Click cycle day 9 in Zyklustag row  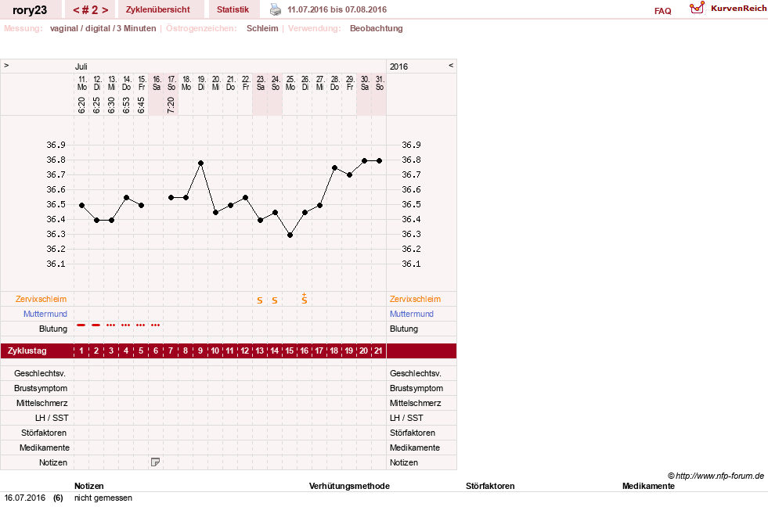(200, 351)
